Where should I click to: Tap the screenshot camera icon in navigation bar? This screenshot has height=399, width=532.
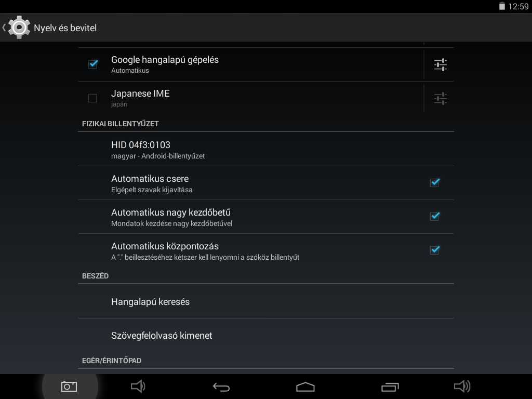pos(69,387)
